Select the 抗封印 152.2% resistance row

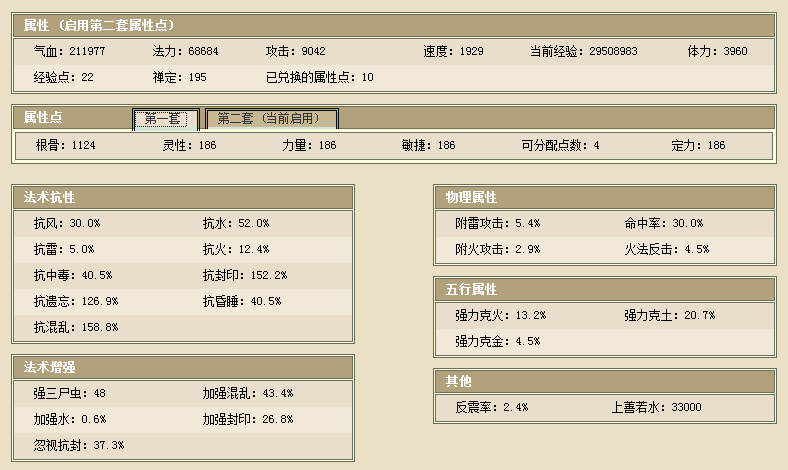245,275
